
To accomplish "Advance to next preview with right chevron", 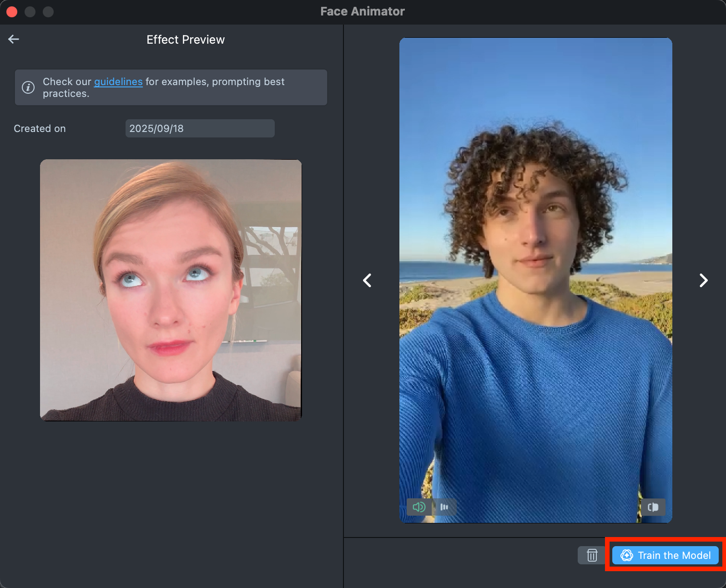I will [703, 280].
